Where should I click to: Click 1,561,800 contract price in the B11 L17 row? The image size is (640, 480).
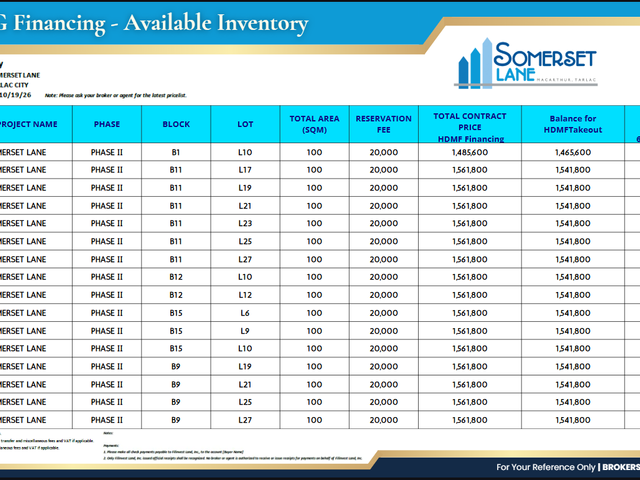[470, 170]
